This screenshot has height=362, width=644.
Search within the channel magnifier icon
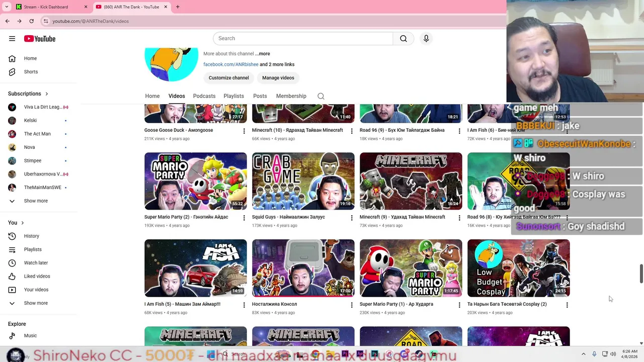point(321,96)
